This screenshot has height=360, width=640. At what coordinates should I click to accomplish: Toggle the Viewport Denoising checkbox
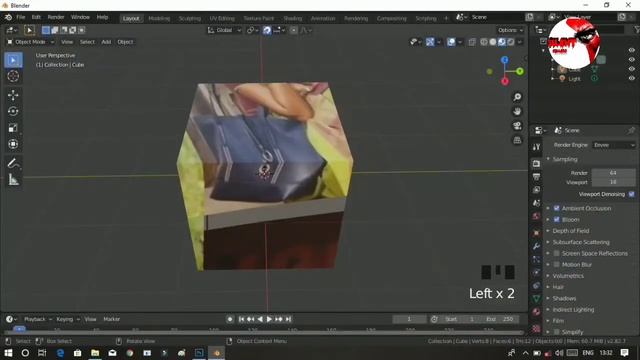pyautogui.click(x=632, y=194)
